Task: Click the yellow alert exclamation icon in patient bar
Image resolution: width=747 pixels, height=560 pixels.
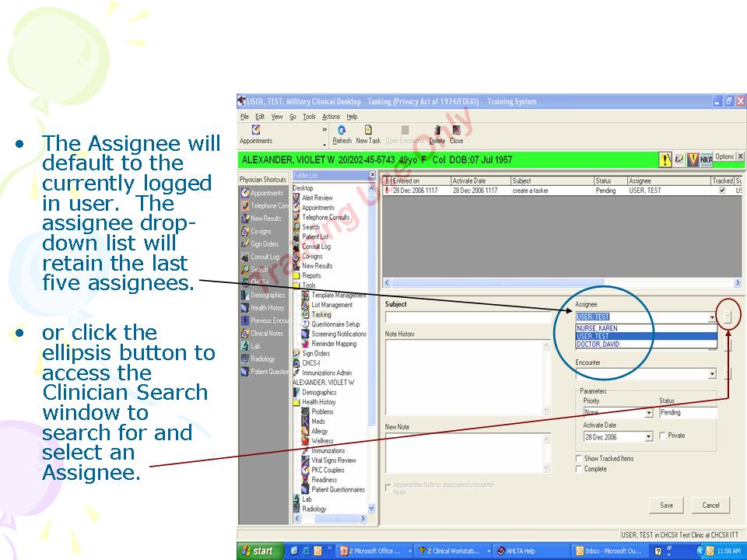Action: click(666, 159)
